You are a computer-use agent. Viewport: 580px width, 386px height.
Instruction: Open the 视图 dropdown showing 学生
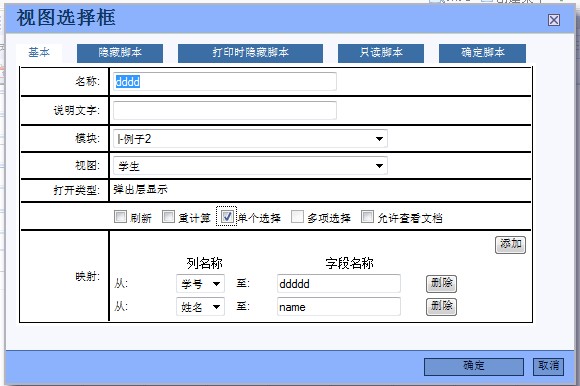[250, 166]
